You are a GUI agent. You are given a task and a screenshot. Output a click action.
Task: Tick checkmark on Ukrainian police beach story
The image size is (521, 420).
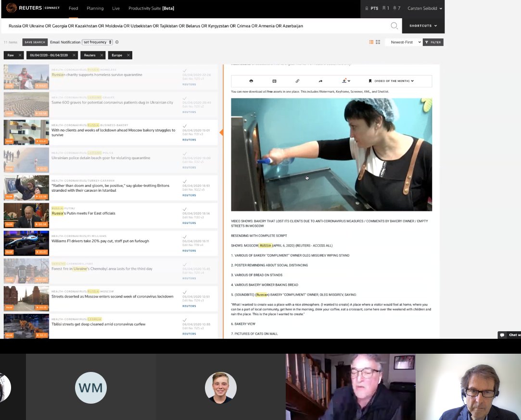tap(184, 154)
